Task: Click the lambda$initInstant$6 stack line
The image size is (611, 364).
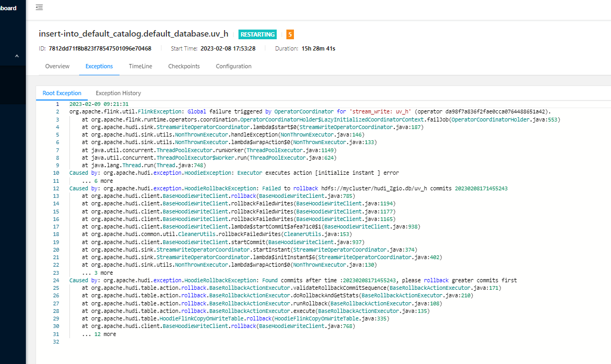Action: tap(262, 258)
